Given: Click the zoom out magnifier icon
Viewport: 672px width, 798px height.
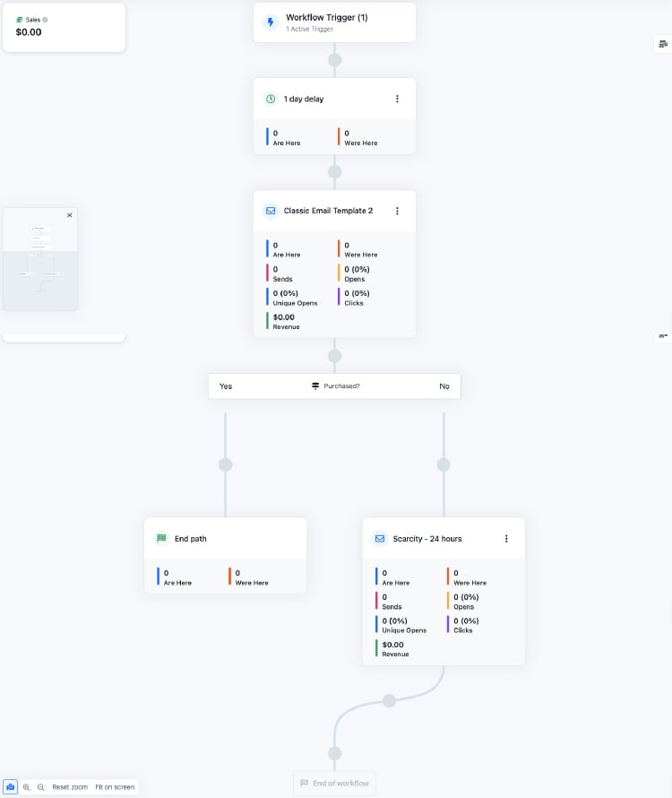Looking at the screenshot, I should [40, 787].
